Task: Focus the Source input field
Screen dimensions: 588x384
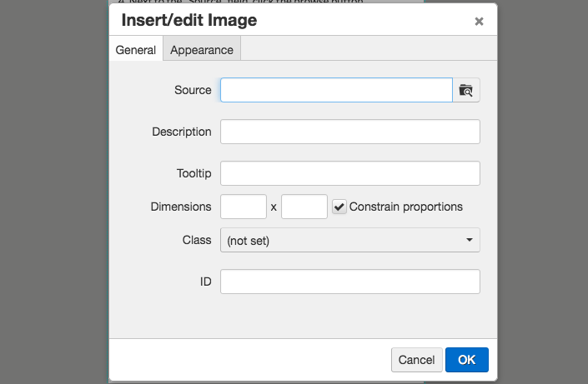Action: pos(336,90)
